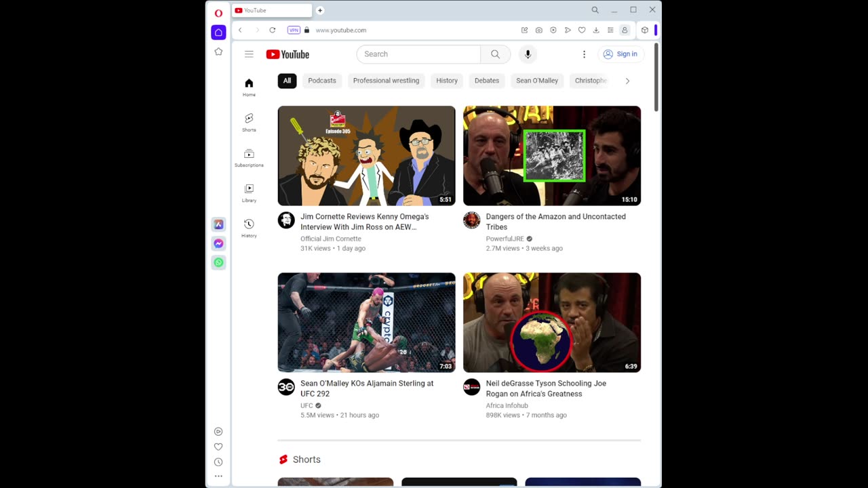Select the YouTube browser tab
This screenshot has width=868, height=488.
click(272, 10)
